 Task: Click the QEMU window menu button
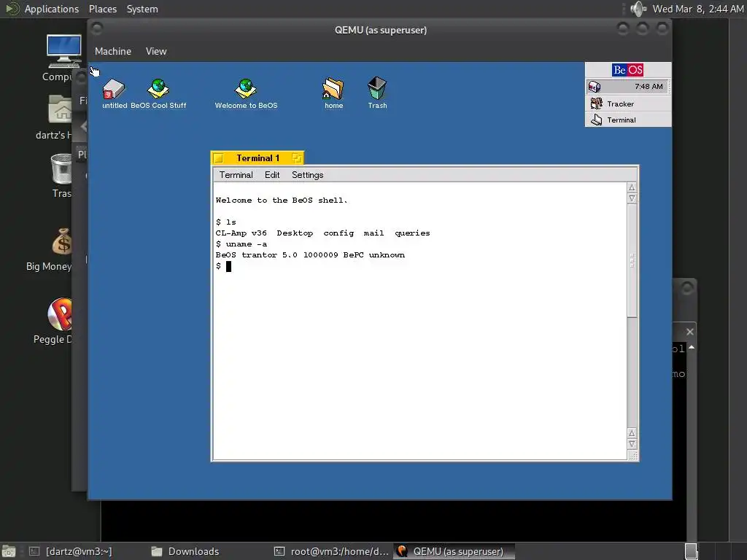click(97, 29)
